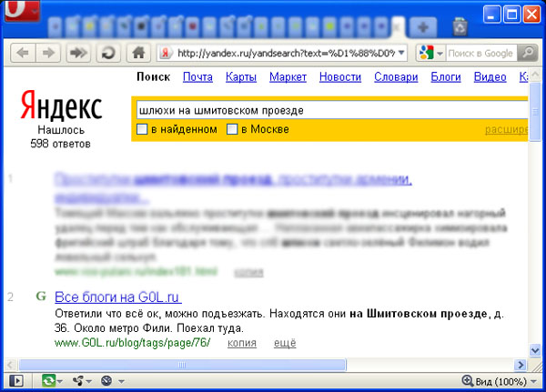The image size is (546, 392).
Task: Click the horizontal scrollbar thumb
Action: (x=182, y=365)
